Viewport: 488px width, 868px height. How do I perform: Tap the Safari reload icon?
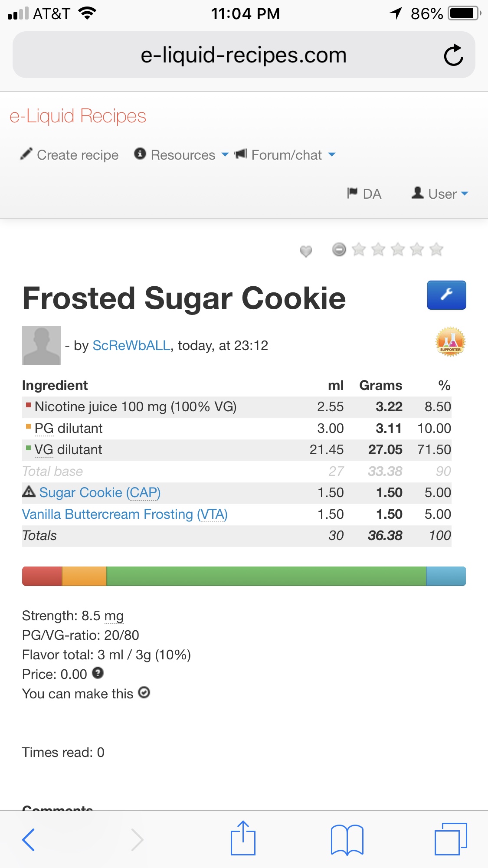click(453, 55)
